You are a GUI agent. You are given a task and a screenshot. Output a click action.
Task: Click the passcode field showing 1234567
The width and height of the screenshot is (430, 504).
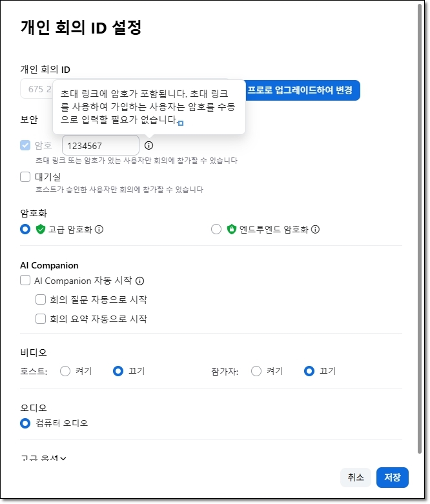[x=100, y=146]
